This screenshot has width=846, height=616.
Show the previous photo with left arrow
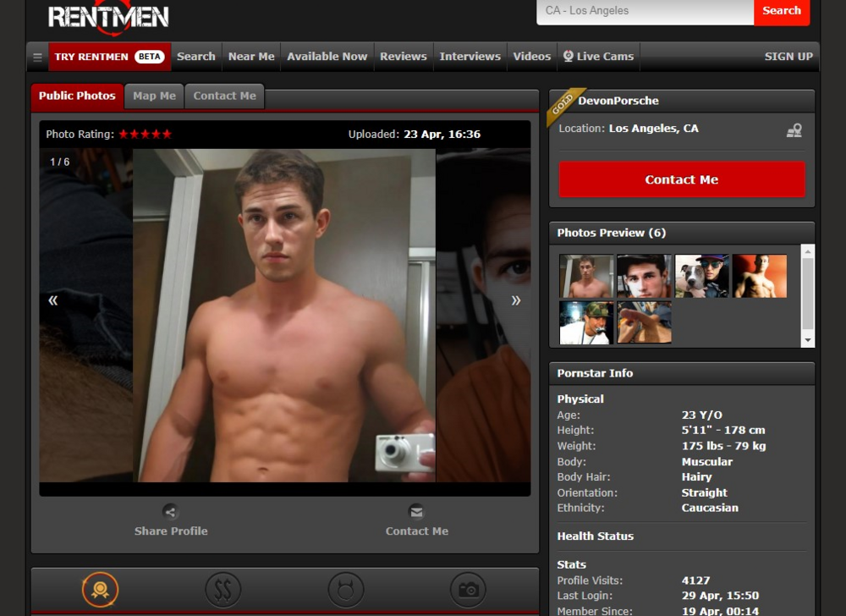point(53,300)
